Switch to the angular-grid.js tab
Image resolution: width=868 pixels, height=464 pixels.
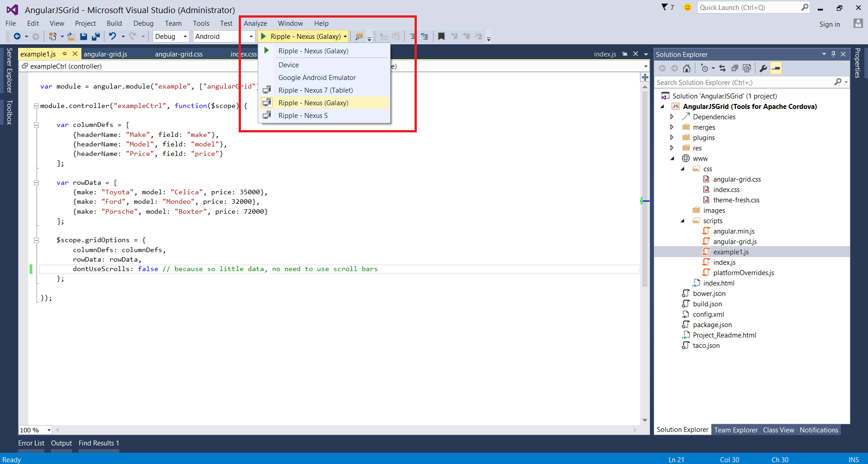tap(105, 54)
